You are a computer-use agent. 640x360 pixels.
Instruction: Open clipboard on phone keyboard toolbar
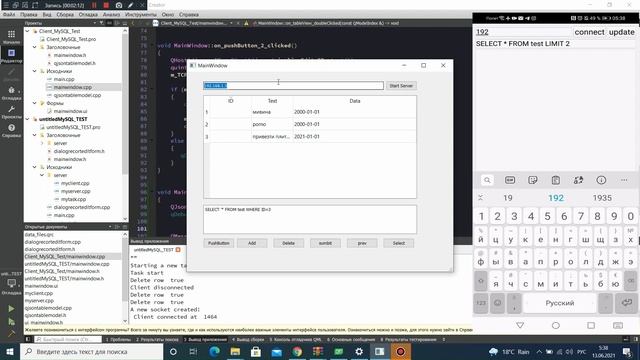coord(556,180)
